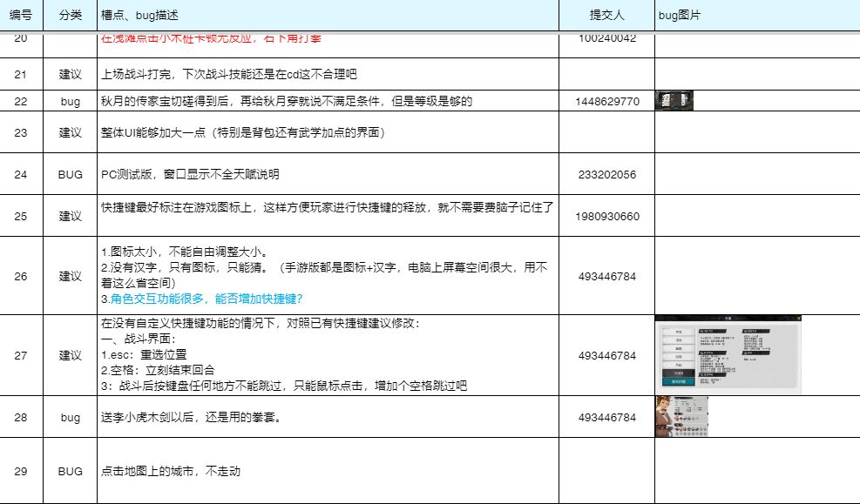Screen dimensions: 860x504
Task: Click the PC测试版 window display bug description
Action: click(x=190, y=175)
